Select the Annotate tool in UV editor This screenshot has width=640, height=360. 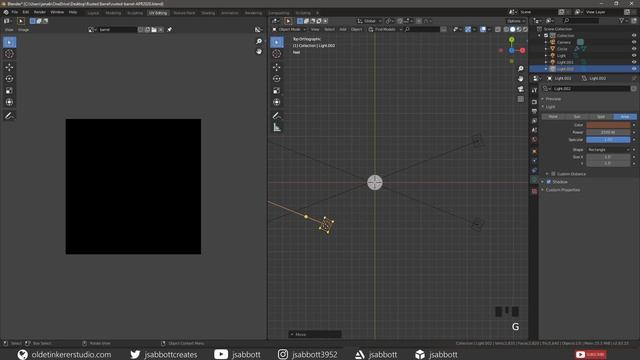[9, 116]
